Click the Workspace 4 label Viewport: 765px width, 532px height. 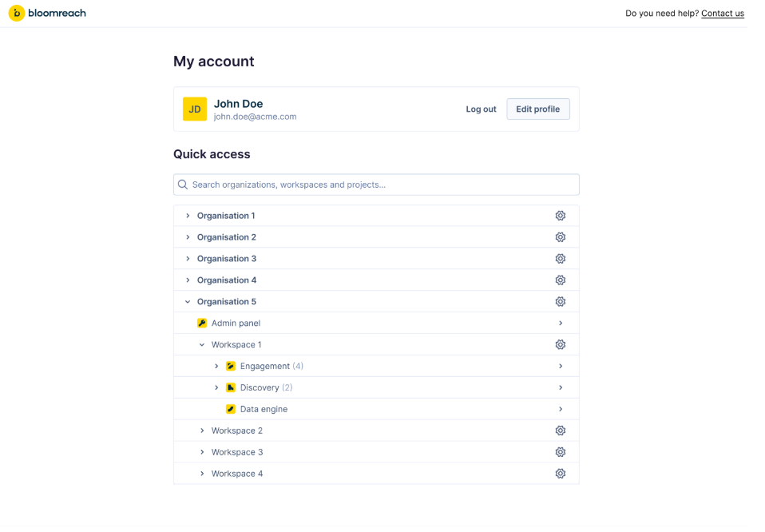[x=236, y=474]
